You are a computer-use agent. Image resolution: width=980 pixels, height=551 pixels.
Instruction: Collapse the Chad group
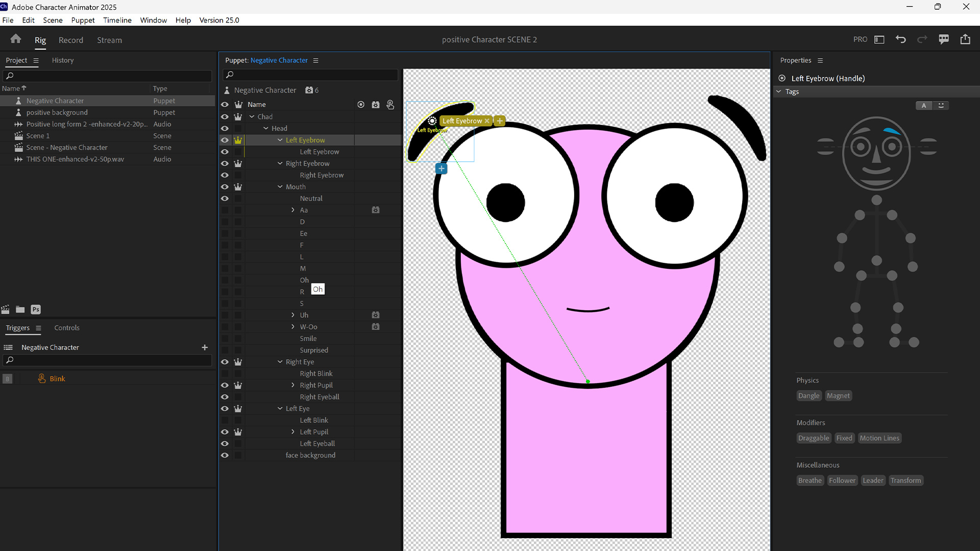click(252, 117)
